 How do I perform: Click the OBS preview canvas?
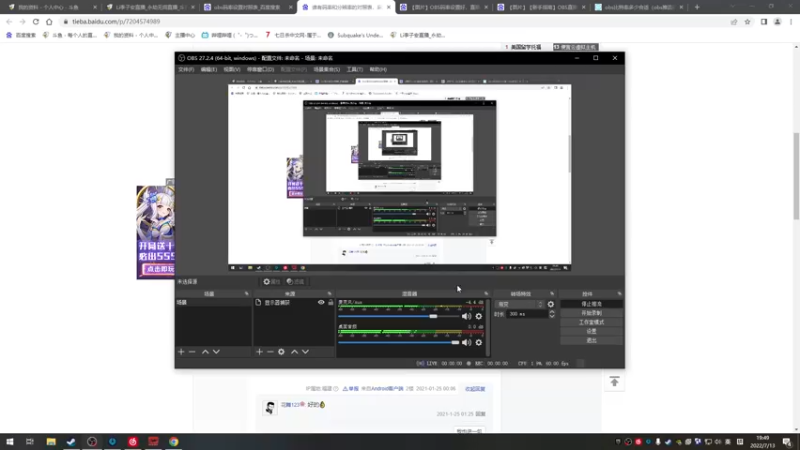pos(399,174)
